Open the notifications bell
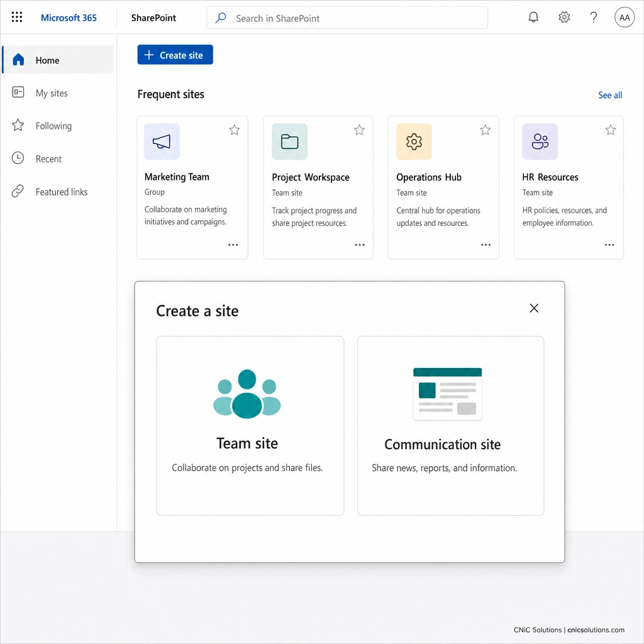The image size is (644, 644). pos(533,17)
